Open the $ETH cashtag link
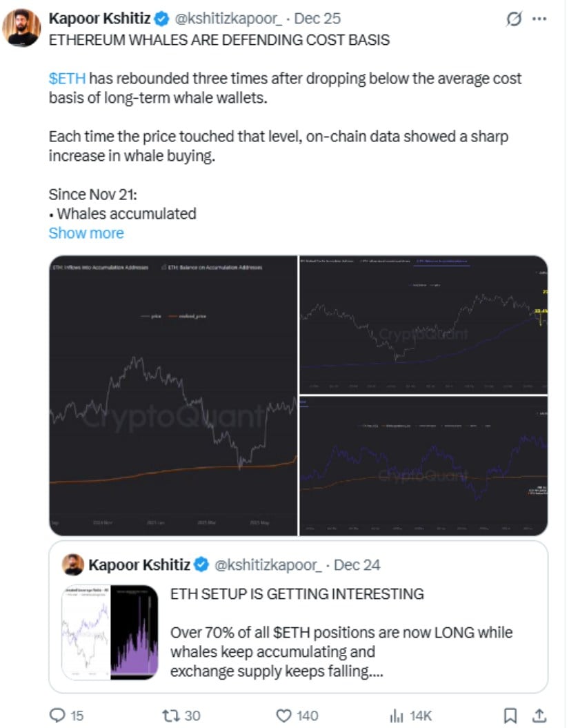Screen dimensions: 569x728 (x=67, y=78)
